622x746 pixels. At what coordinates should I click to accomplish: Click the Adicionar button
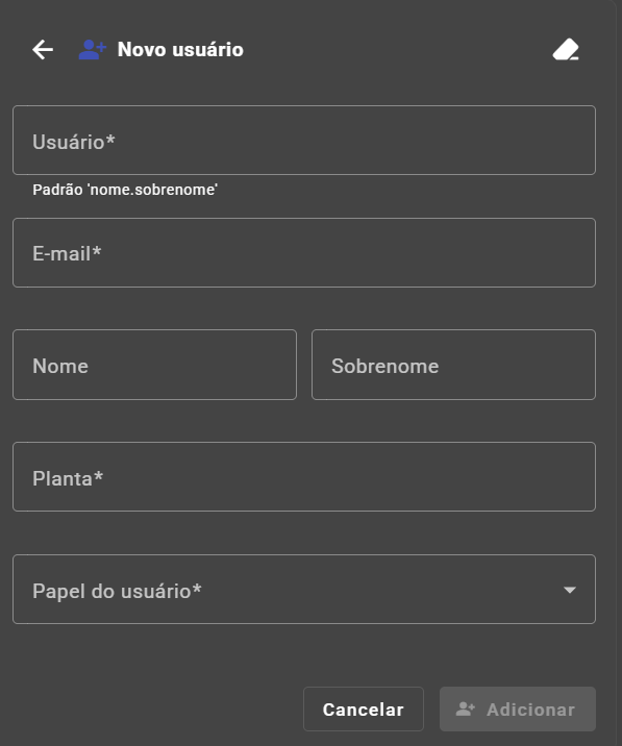pyautogui.click(x=517, y=709)
